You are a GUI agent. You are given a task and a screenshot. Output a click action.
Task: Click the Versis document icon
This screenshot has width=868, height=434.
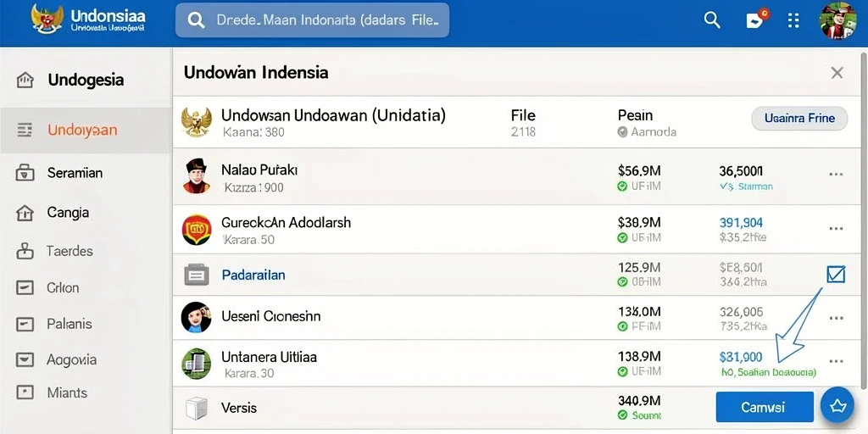coord(196,409)
